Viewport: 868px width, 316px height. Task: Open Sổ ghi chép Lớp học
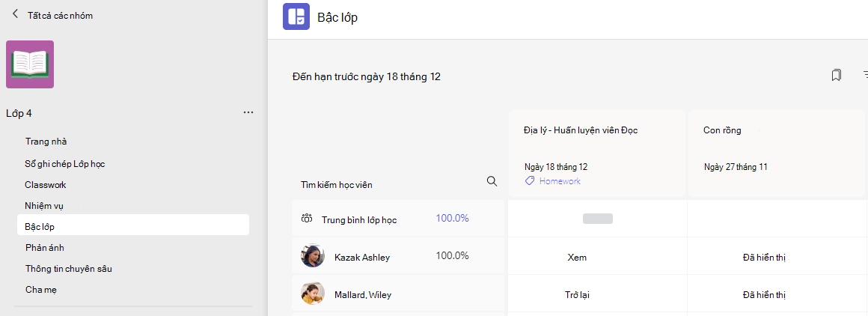[65, 163]
